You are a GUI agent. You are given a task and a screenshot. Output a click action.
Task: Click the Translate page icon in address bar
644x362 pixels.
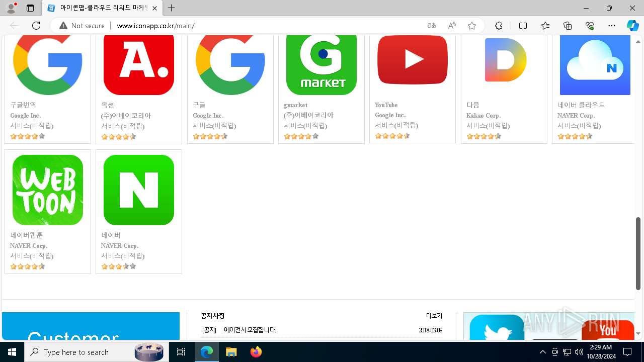[x=432, y=26]
